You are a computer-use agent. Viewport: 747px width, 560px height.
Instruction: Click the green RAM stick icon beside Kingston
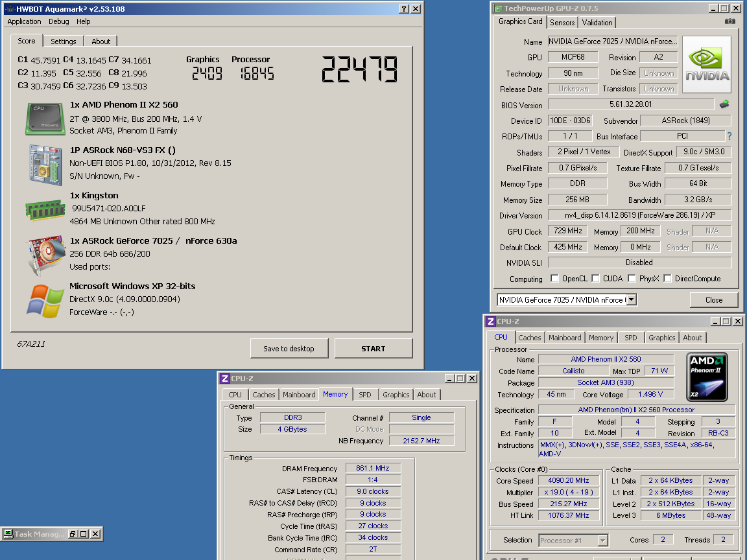[x=45, y=210]
